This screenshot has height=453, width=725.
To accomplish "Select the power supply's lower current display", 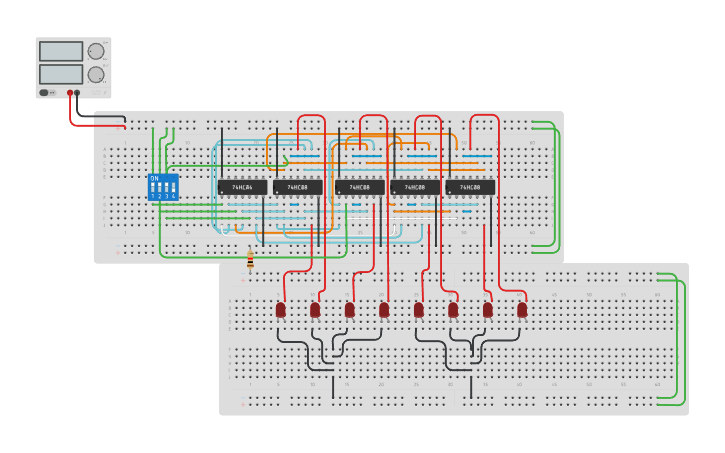I will click(61, 74).
